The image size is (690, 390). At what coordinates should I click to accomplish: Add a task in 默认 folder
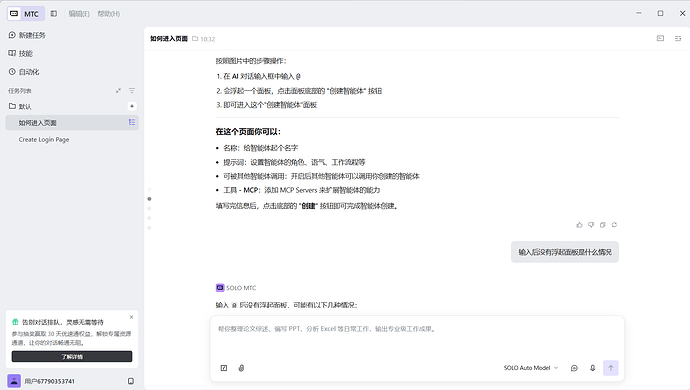click(132, 106)
